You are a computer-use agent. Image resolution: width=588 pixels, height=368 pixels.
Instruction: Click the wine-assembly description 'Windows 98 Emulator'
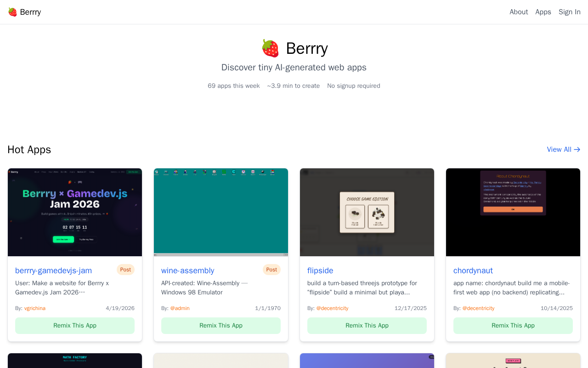pyautogui.click(x=192, y=293)
